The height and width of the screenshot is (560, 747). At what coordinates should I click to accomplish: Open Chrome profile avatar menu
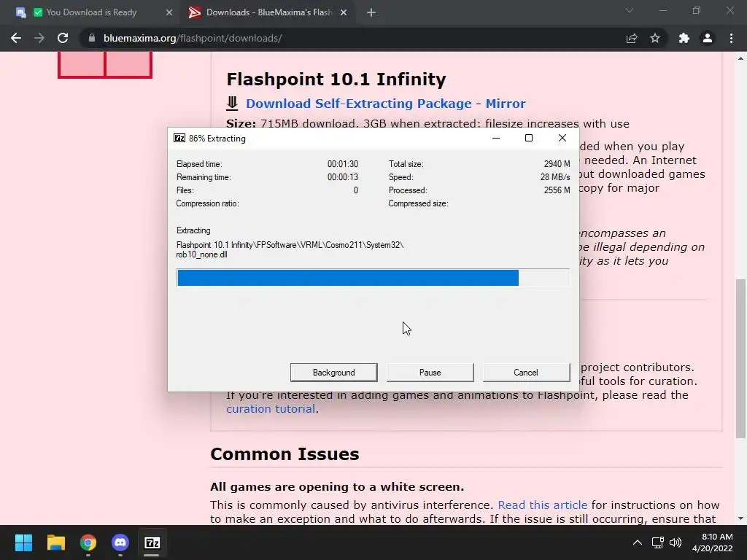(x=708, y=38)
